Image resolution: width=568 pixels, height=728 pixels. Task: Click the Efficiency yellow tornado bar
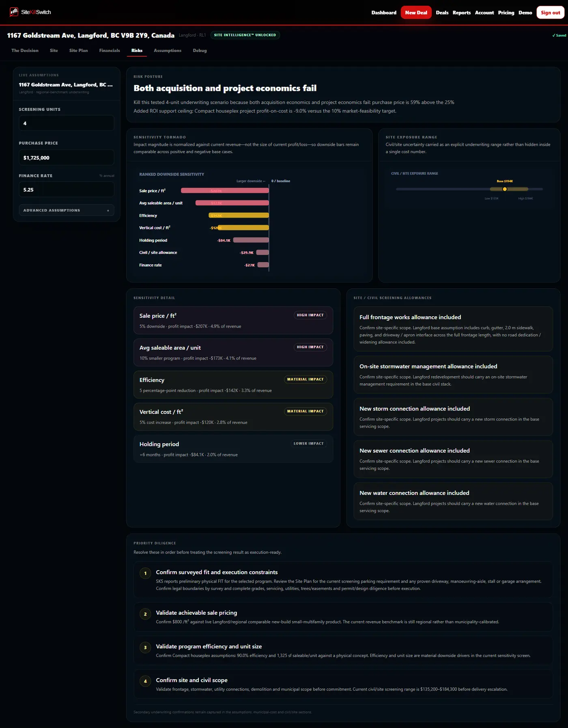(x=239, y=215)
